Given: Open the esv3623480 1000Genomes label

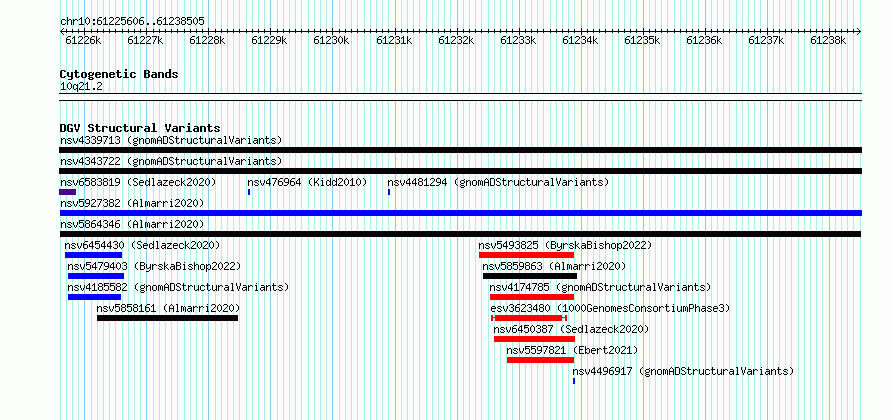Looking at the screenshot, I should (x=610, y=308).
